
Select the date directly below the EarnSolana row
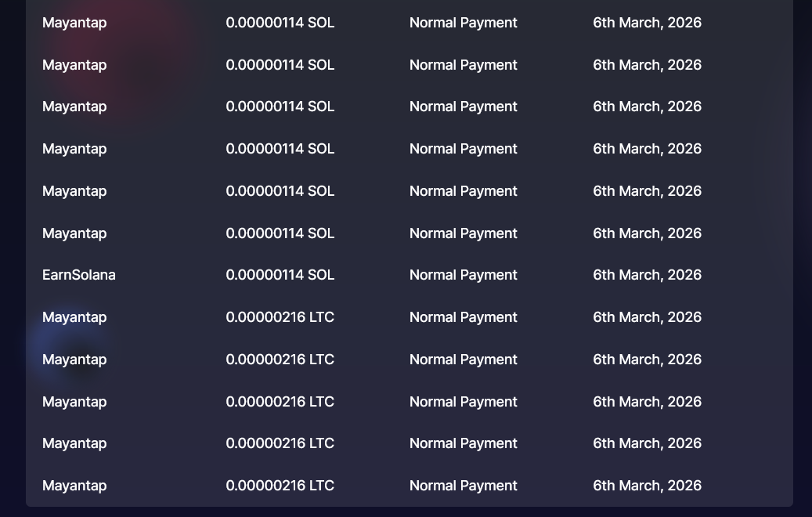click(648, 317)
